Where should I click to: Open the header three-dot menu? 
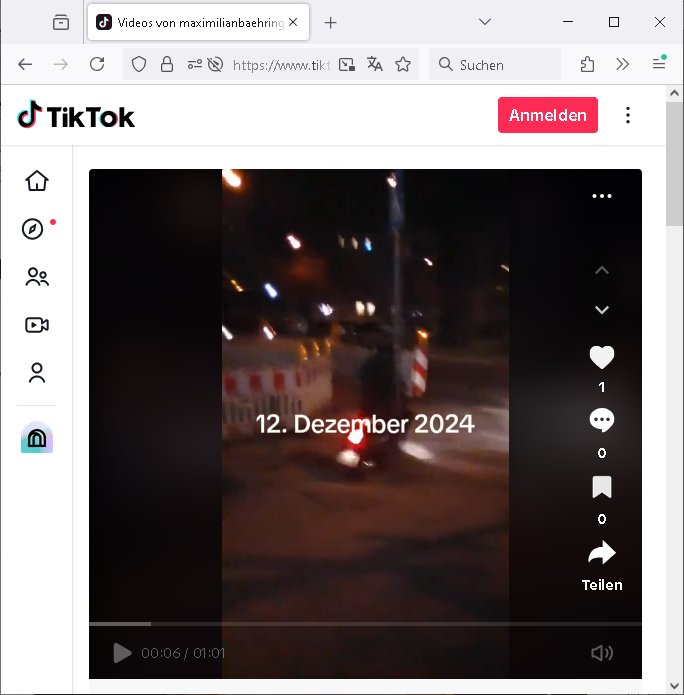(x=628, y=115)
